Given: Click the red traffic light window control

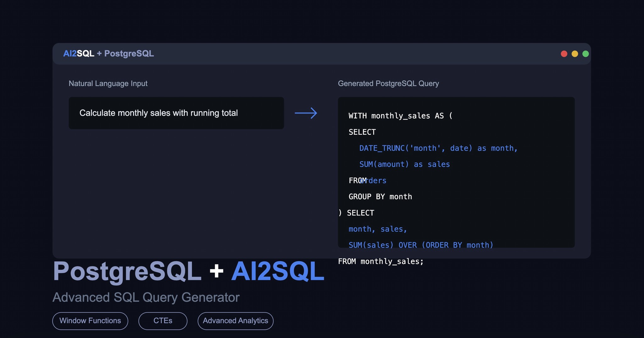Looking at the screenshot, I should pyautogui.click(x=564, y=54).
